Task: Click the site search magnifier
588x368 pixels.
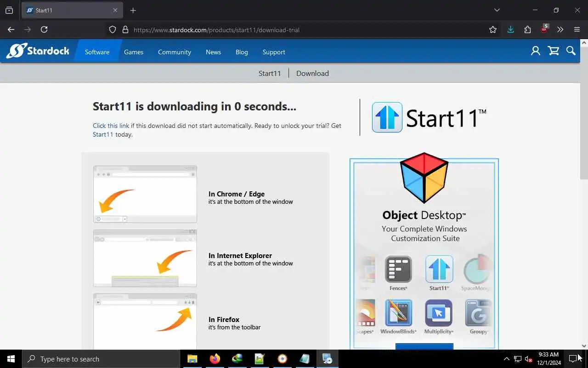Action: click(x=571, y=51)
